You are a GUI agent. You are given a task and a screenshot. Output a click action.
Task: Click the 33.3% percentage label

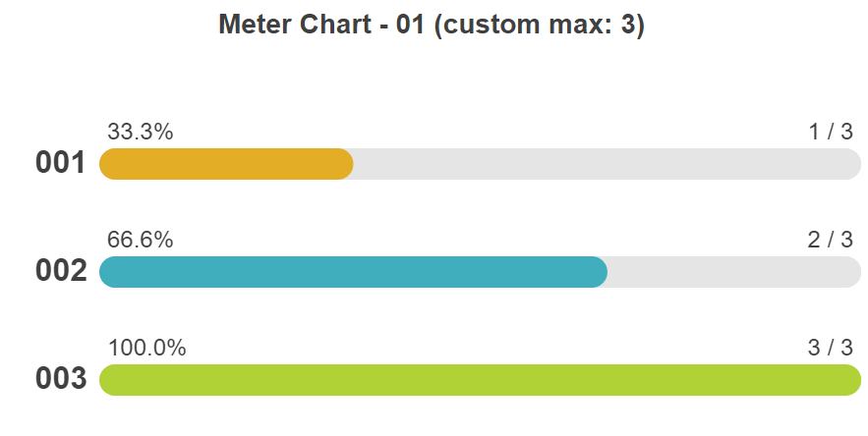pyautogui.click(x=140, y=132)
